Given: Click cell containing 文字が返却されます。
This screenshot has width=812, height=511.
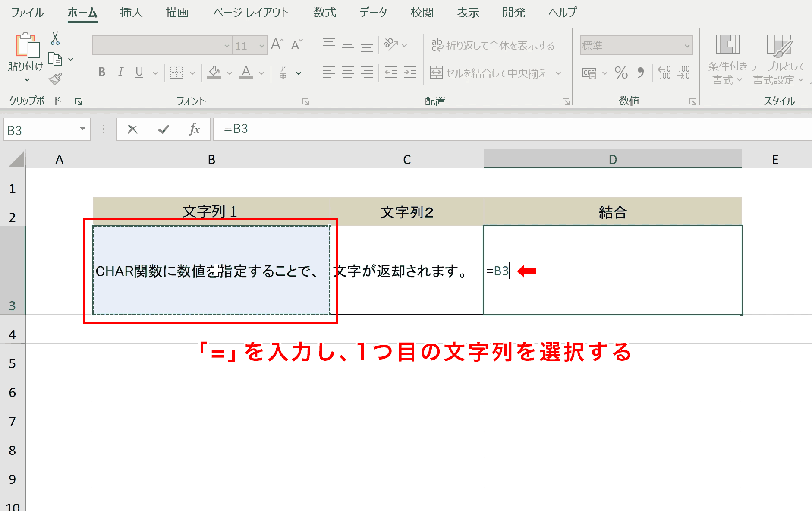Looking at the screenshot, I should 407,271.
